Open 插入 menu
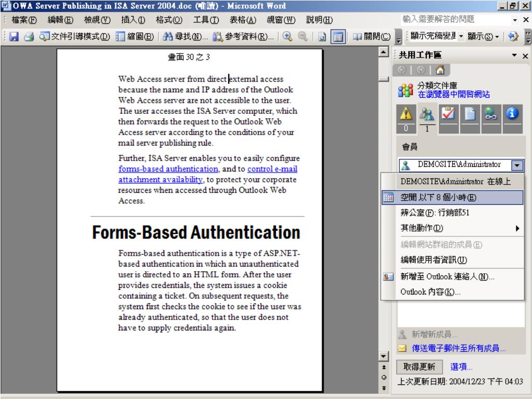This screenshot has height=399, width=532. [x=133, y=20]
